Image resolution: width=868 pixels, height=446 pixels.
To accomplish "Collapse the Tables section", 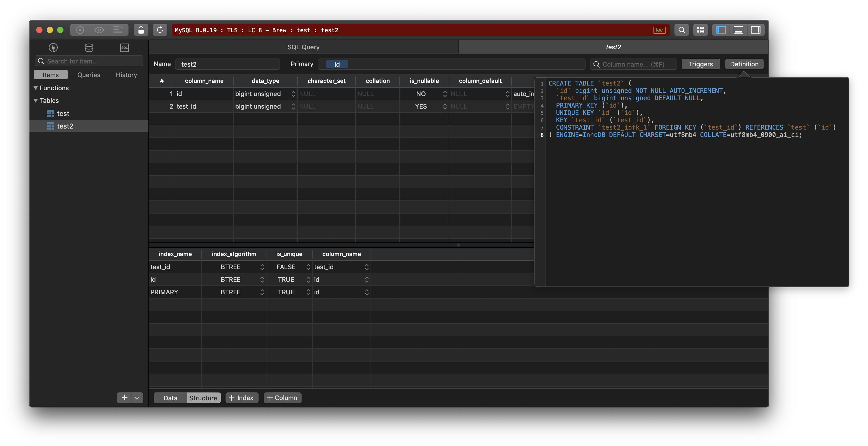I will (36, 100).
